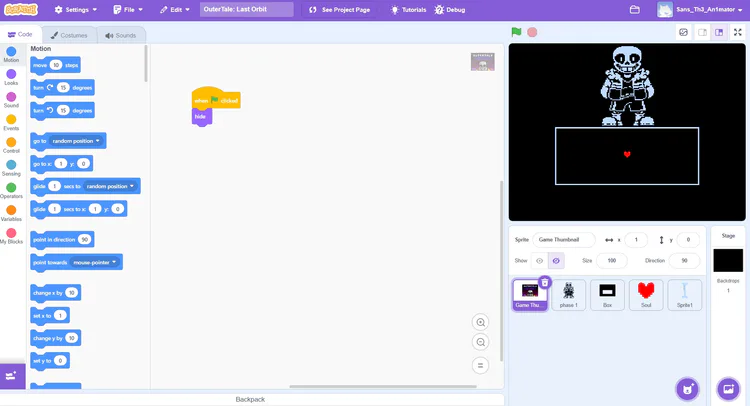
Task: Enter full screen stage mode
Action: pos(738,33)
